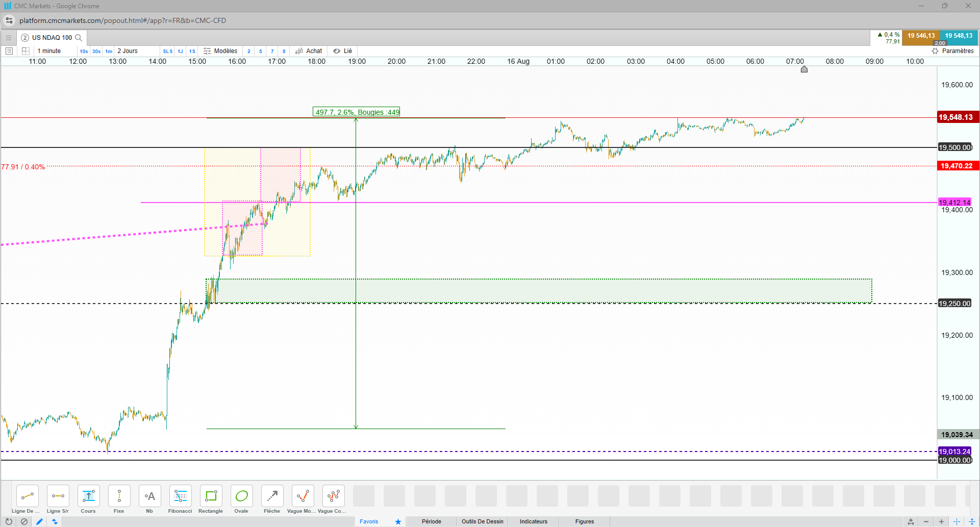
Task: Toggle the favorites star icon
Action: pos(398,521)
